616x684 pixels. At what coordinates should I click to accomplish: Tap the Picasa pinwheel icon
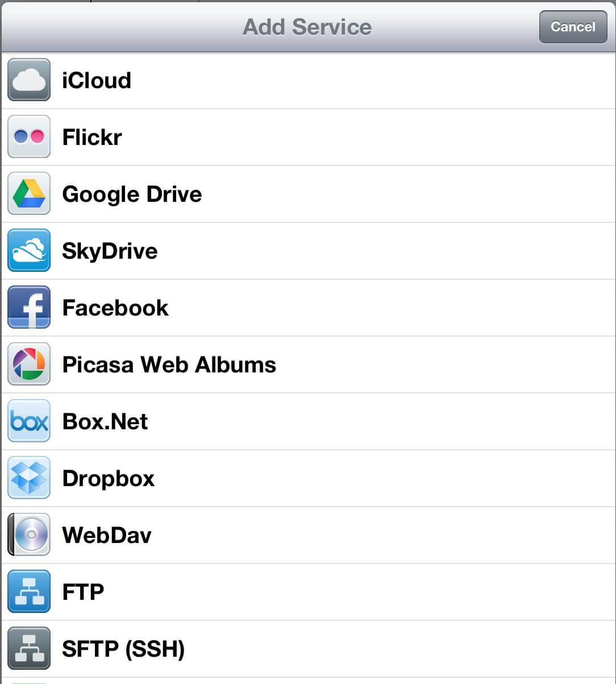coord(29,364)
